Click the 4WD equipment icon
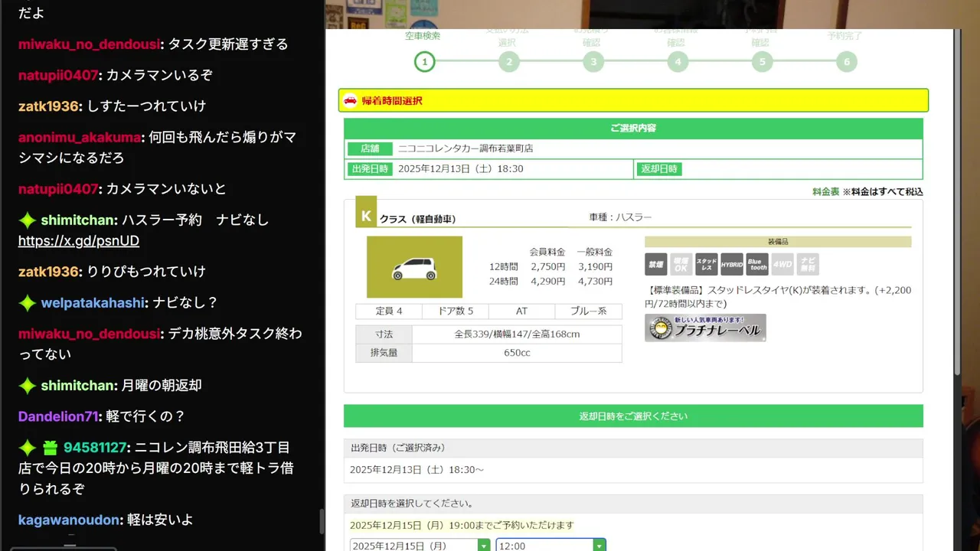This screenshot has width=980, height=551. (x=782, y=265)
